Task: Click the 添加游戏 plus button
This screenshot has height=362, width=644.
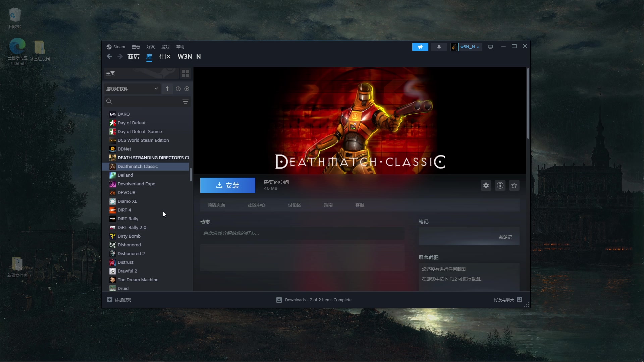Action: coord(119,300)
